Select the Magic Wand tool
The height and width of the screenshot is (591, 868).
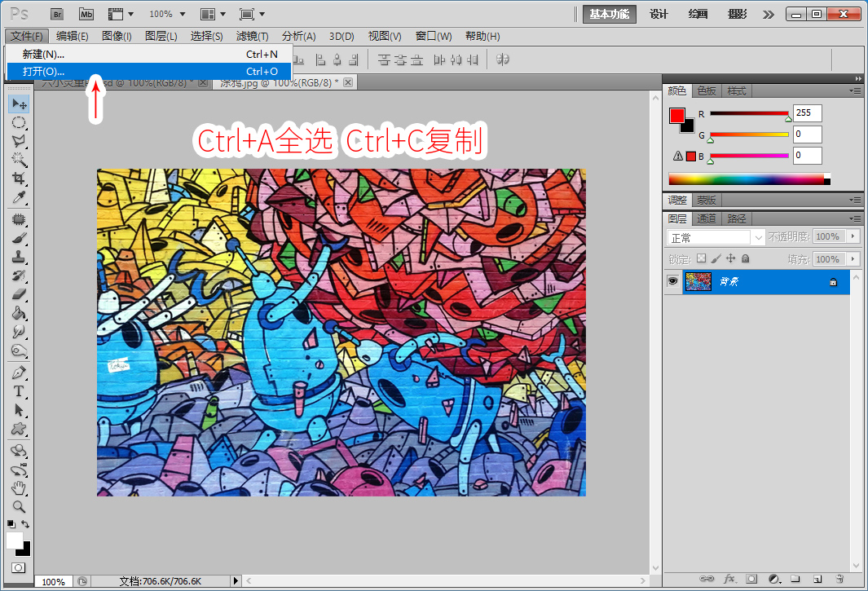[19, 160]
